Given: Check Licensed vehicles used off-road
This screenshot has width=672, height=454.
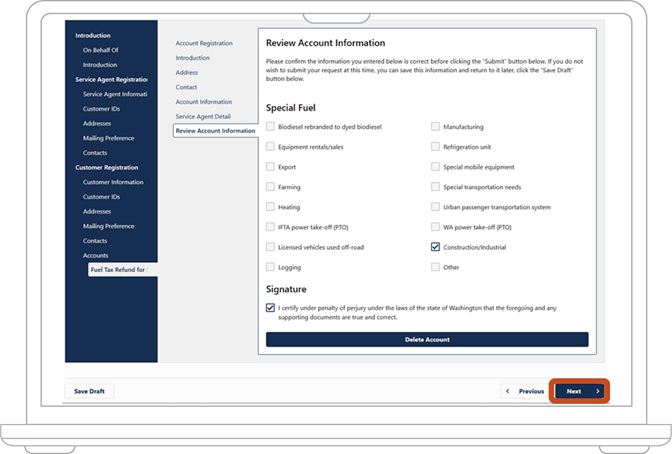Looking at the screenshot, I should point(270,247).
